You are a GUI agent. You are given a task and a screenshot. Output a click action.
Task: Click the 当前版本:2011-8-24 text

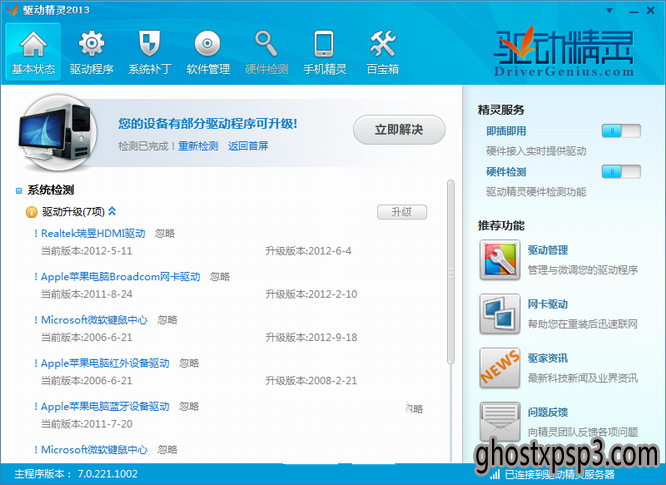87,294
